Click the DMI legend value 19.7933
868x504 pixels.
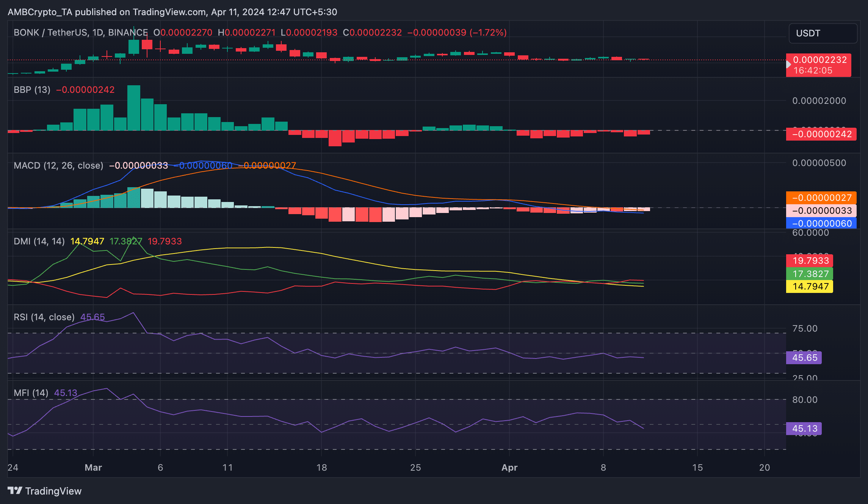click(165, 241)
